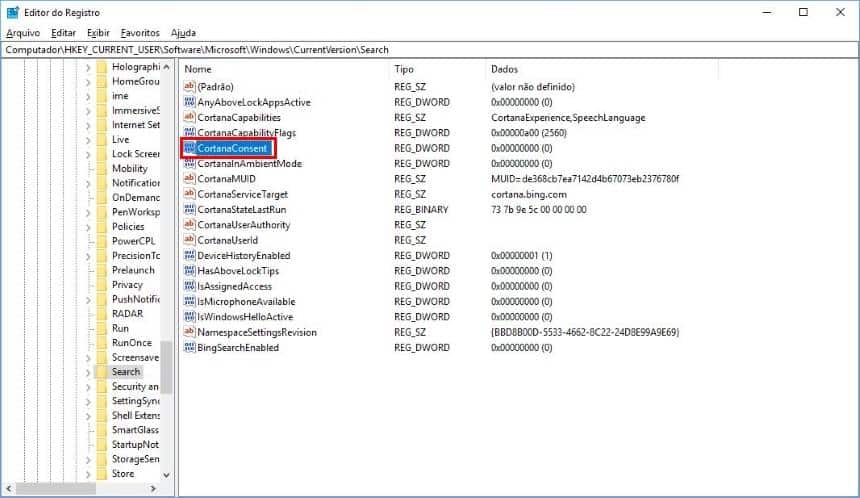Select the IsAssignedAccess DWORD icon
This screenshot has height=498, width=860.
(x=189, y=286)
